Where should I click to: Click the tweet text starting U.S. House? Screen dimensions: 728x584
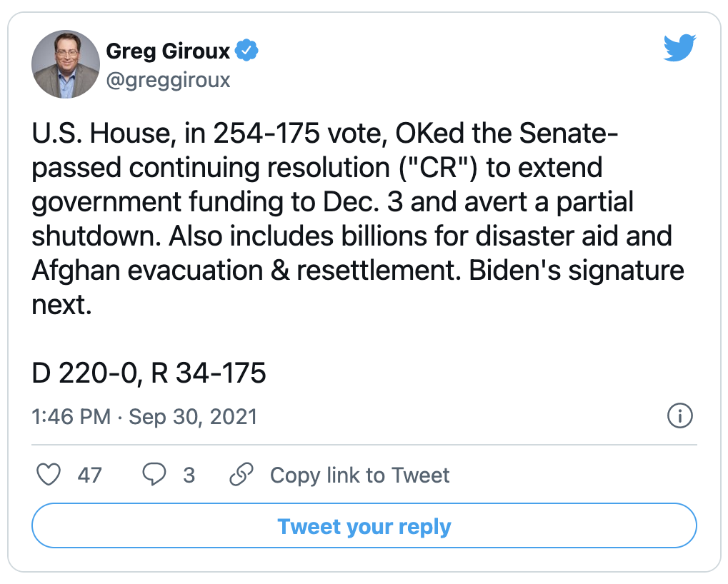tap(357, 218)
